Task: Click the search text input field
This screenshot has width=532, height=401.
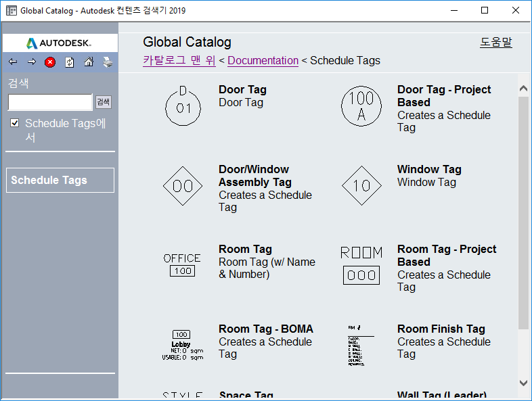Action: (50, 102)
